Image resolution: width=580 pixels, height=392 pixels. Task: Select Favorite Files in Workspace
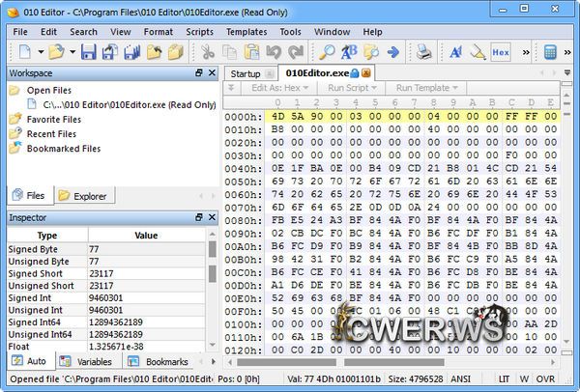(53, 120)
